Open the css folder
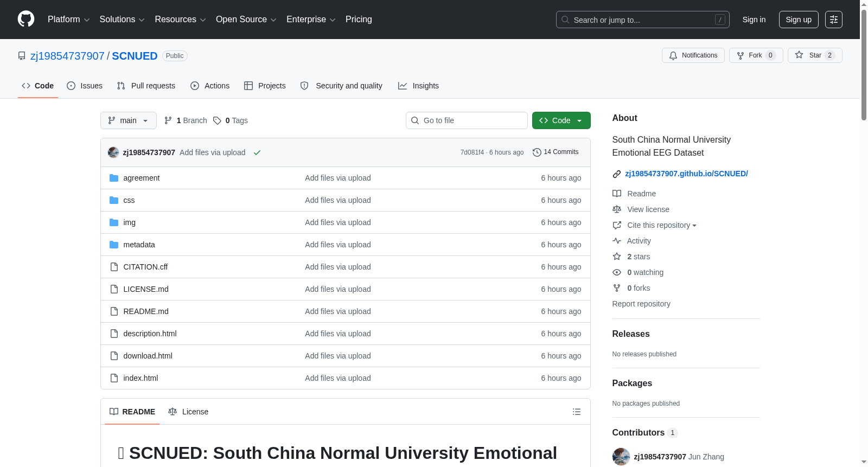 pos(129,200)
